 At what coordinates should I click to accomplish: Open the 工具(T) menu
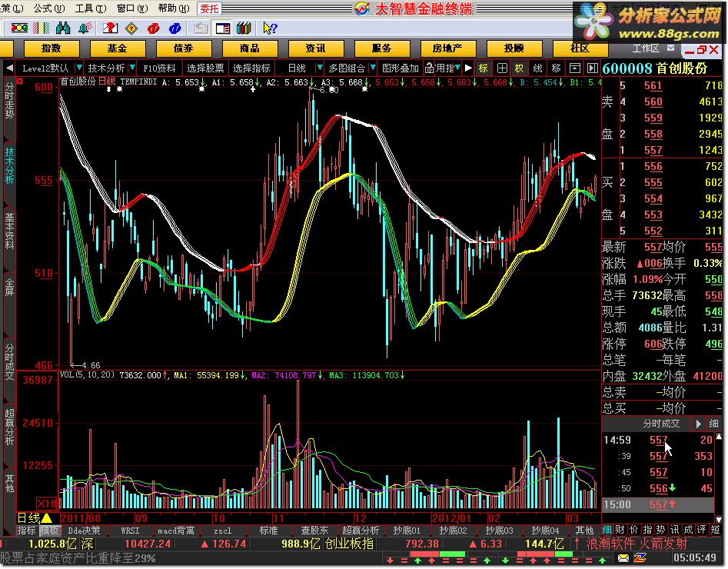(x=91, y=8)
